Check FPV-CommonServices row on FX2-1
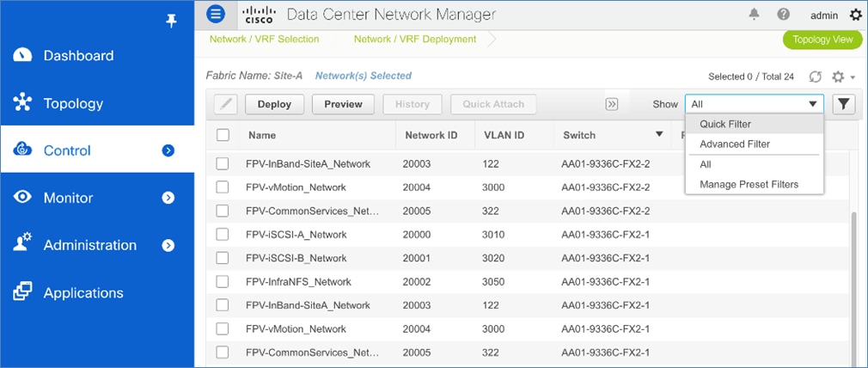This screenshot has width=868, height=368. [222, 352]
